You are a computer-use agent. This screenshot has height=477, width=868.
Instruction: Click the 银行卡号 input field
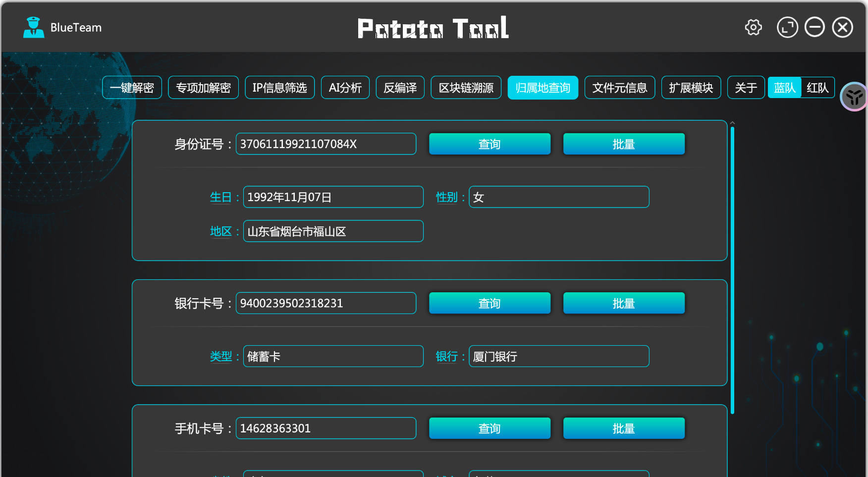point(326,303)
